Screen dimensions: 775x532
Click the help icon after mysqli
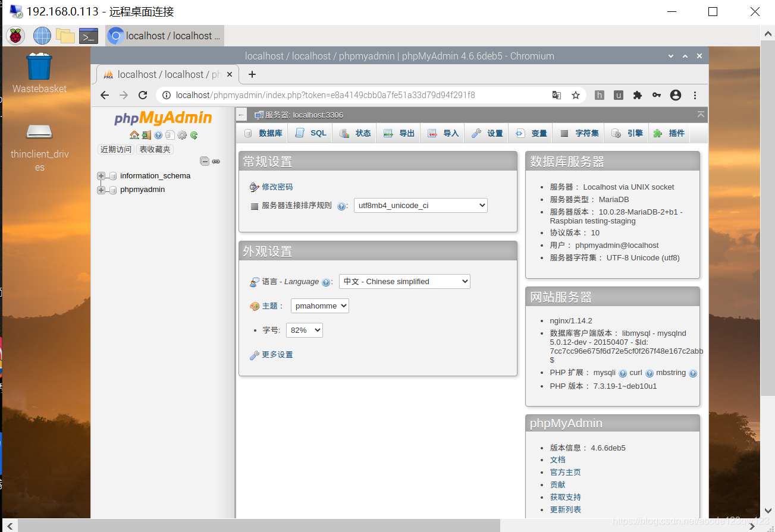click(623, 373)
